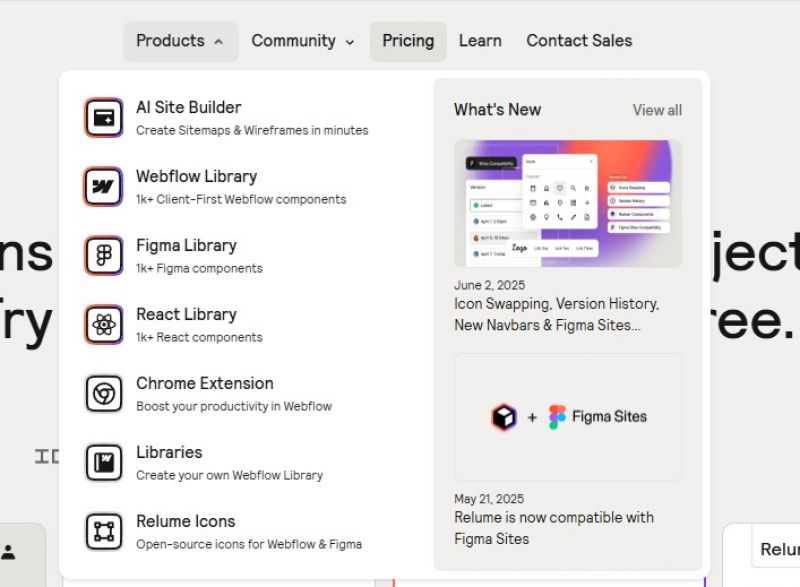Click the chevron next to Community
The width and height of the screenshot is (800, 587).
coord(349,42)
